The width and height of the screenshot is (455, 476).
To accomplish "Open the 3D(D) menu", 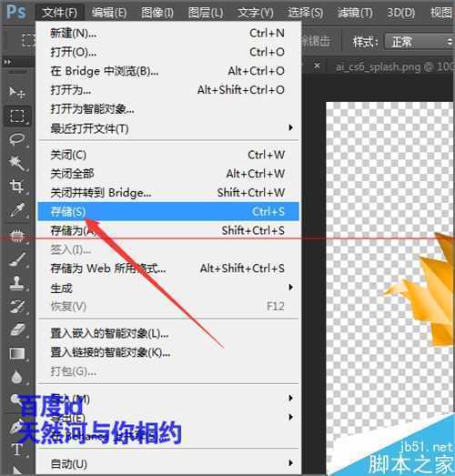I will click(x=400, y=13).
